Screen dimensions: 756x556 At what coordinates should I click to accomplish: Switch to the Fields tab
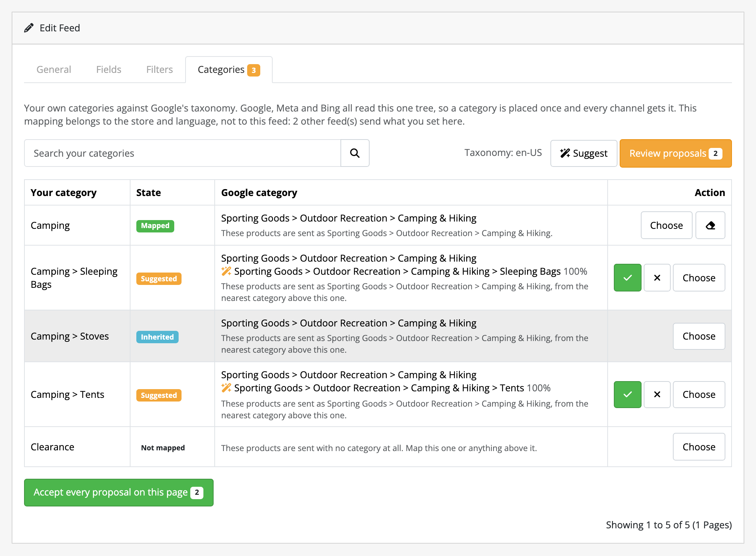tap(109, 70)
